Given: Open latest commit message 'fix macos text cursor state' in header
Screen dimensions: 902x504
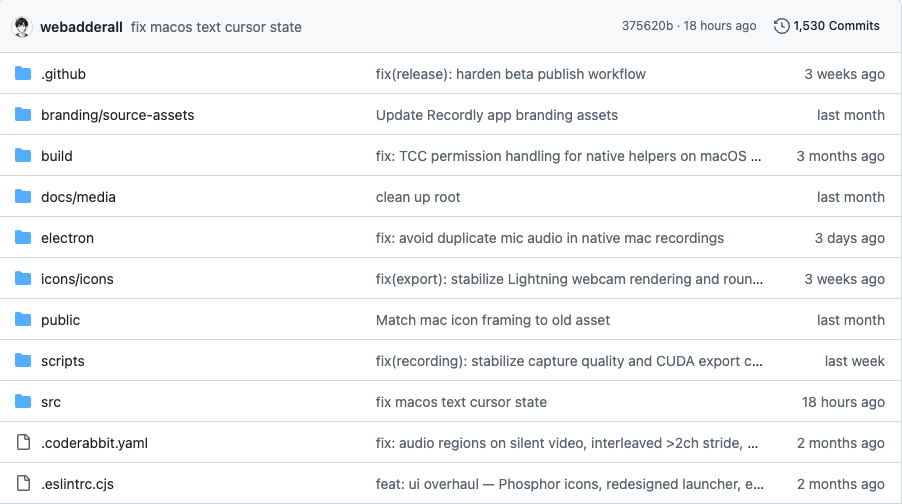Looking at the screenshot, I should pyautogui.click(x=216, y=27).
